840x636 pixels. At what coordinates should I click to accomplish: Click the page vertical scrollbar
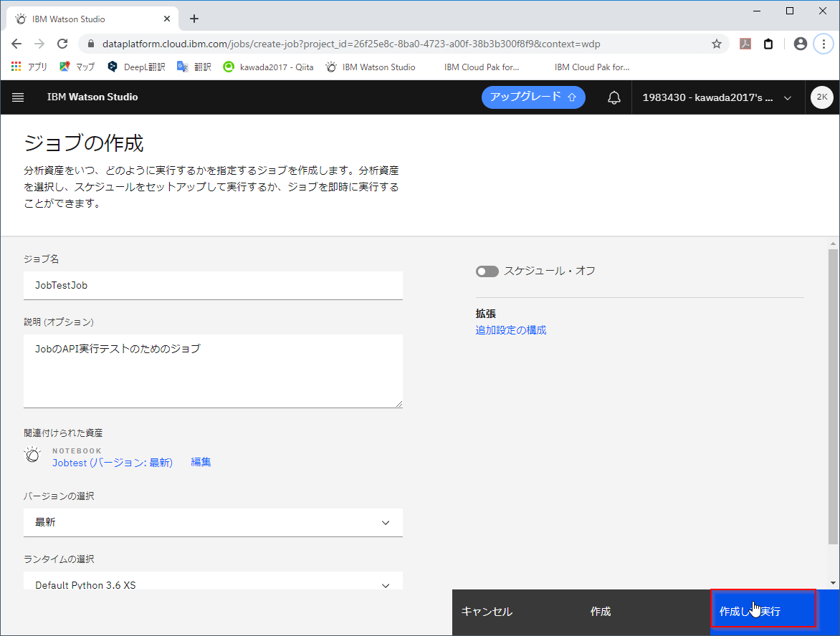click(833, 396)
